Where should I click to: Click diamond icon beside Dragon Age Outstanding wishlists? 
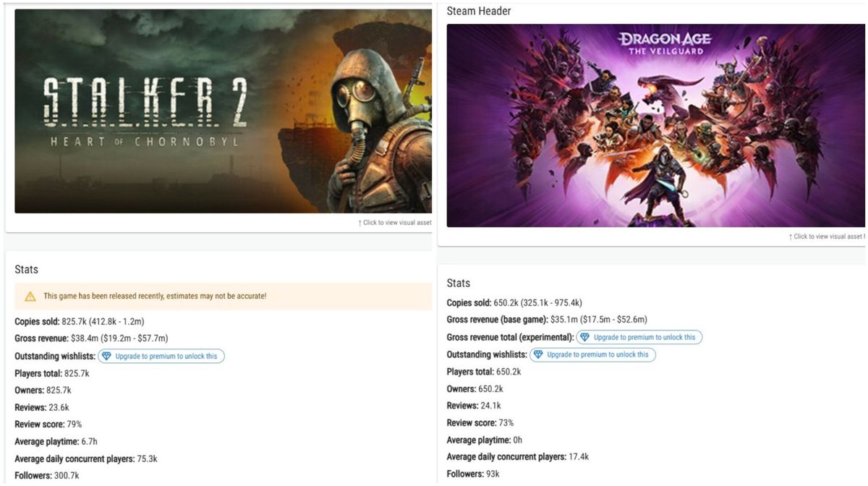tap(538, 355)
